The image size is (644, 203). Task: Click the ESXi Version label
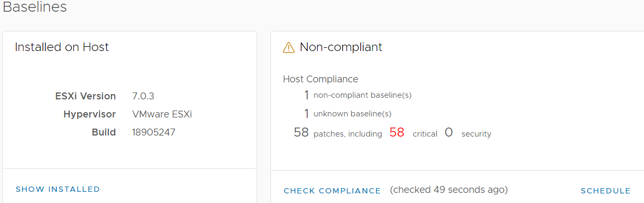coord(86,97)
